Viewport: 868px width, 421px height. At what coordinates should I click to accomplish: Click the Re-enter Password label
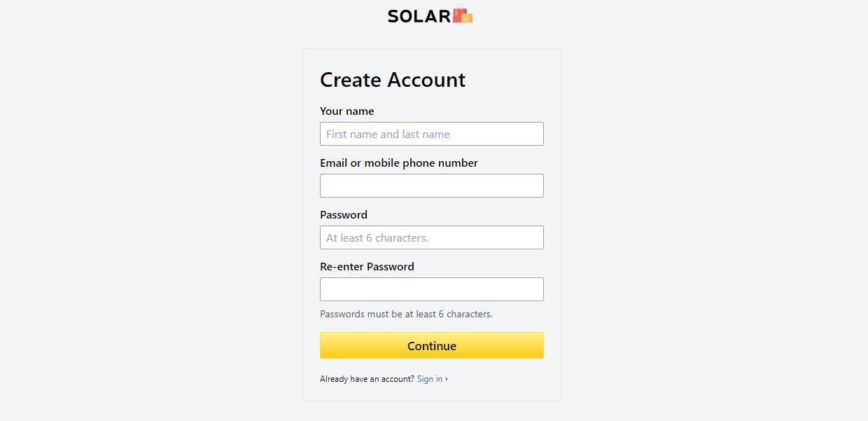point(367,267)
